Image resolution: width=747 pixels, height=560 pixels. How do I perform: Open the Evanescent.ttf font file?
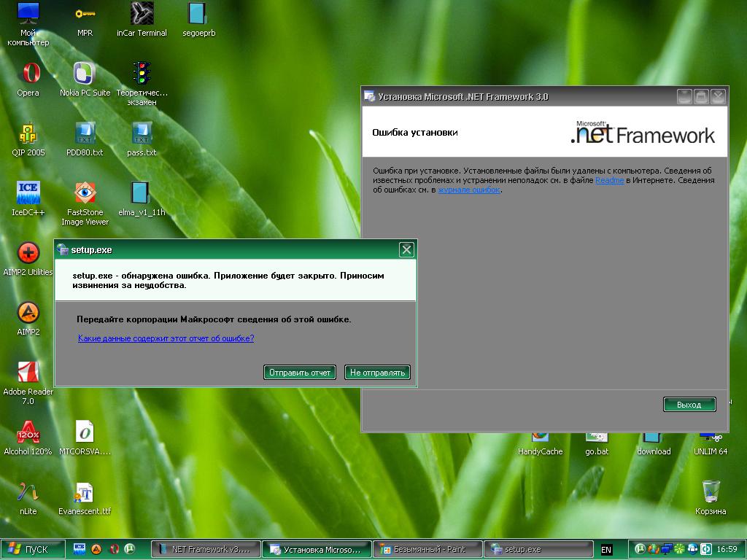(85, 493)
